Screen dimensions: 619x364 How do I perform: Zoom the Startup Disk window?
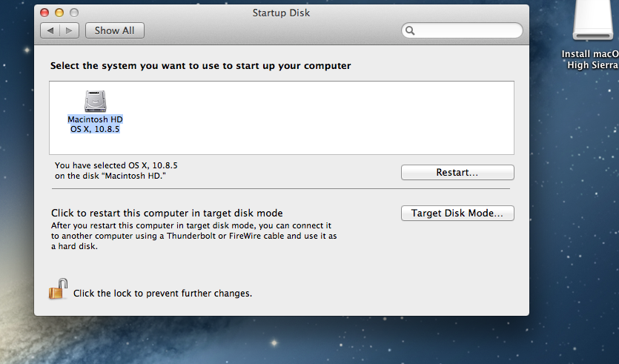[x=74, y=13]
